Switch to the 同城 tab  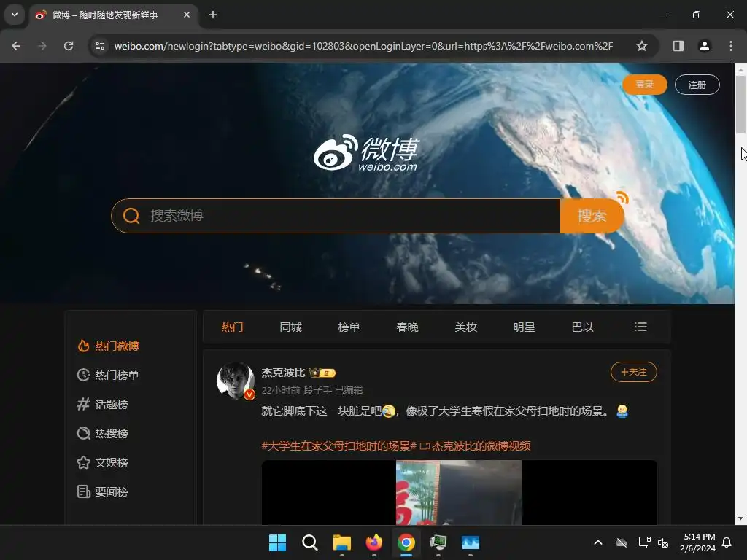[290, 327]
